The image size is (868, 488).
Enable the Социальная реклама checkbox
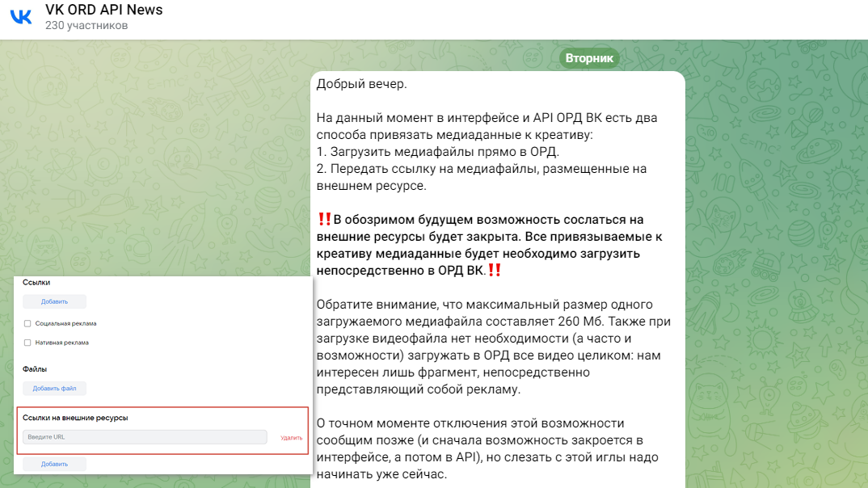point(27,324)
